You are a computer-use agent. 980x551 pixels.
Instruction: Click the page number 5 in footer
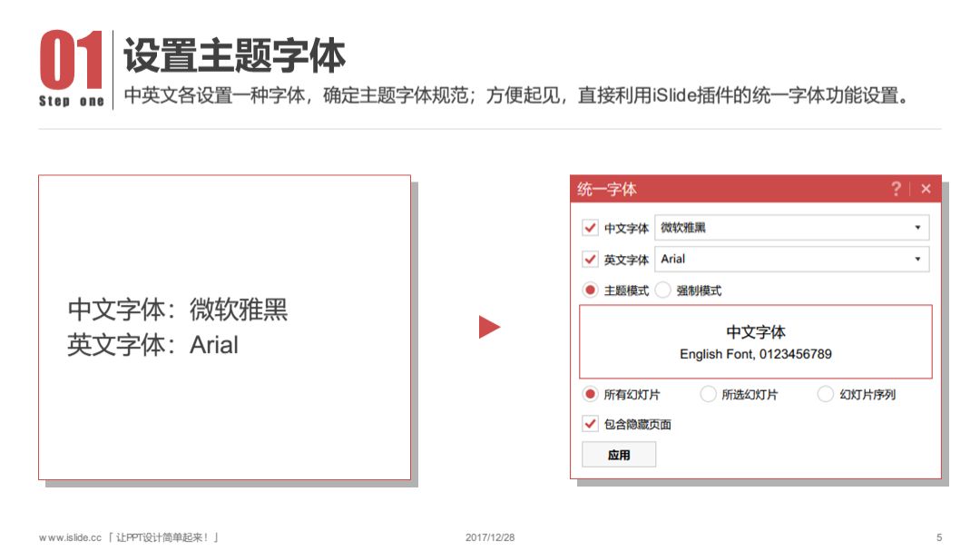pyautogui.click(x=939, y=537)
